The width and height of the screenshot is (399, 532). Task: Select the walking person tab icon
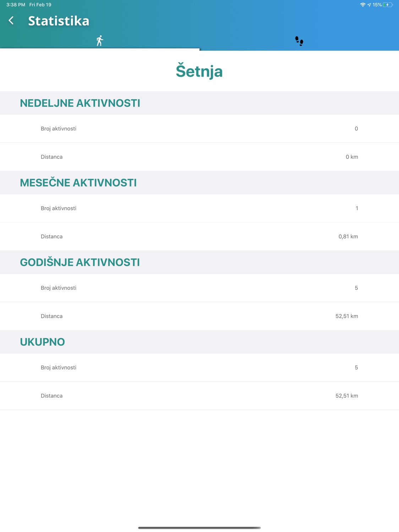pyautogui.click(x=100, y=41)
